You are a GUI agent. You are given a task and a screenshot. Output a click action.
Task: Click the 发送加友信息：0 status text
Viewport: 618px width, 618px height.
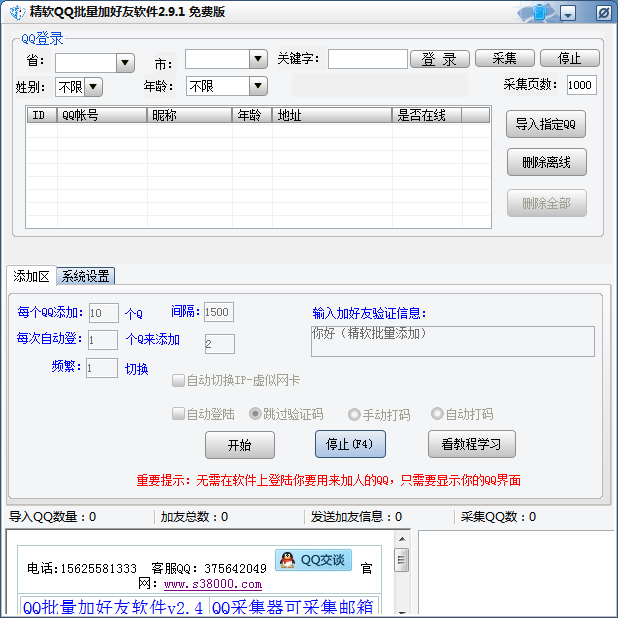(356, 517)
